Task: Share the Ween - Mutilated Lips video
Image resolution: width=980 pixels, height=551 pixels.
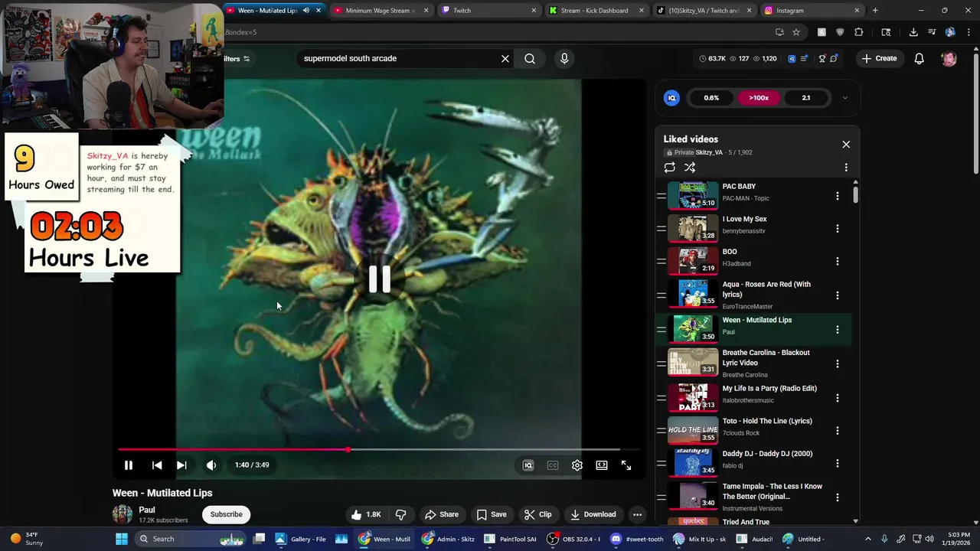Action: click(x=442, y=514)
